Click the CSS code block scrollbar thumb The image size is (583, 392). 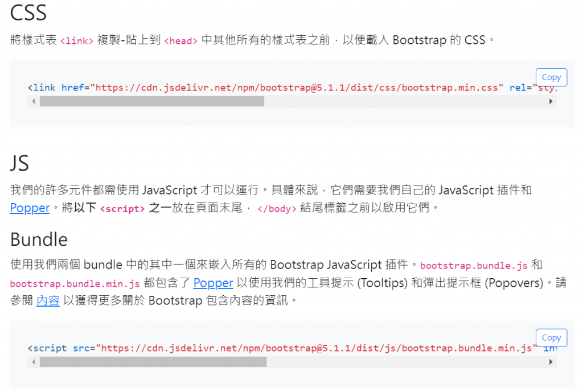point(152,101)
